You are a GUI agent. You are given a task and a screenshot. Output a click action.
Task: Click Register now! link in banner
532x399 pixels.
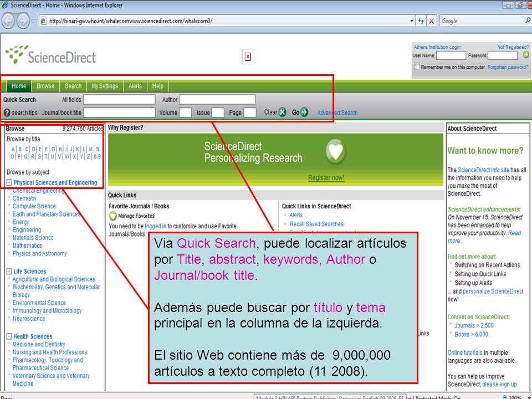(326, 178)
